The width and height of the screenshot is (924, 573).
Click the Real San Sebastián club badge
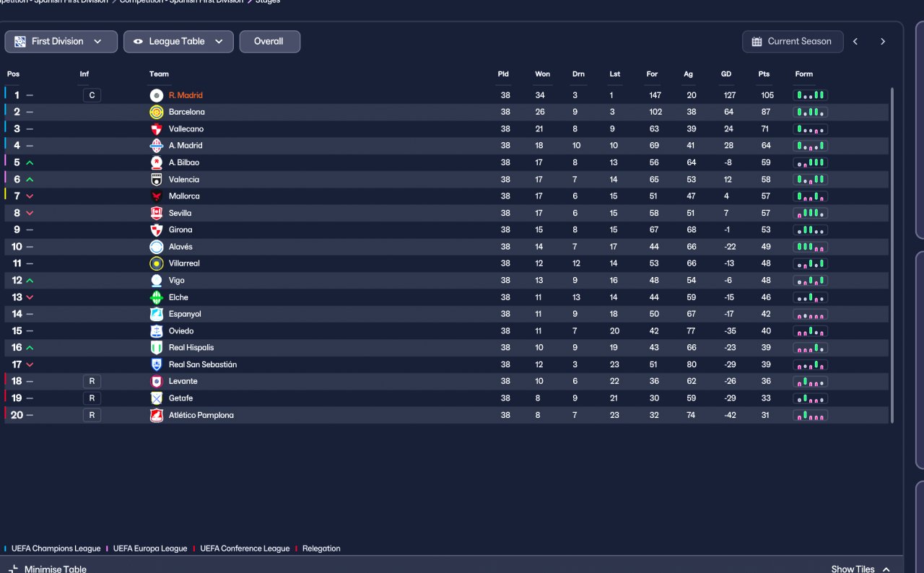point(157,364)
